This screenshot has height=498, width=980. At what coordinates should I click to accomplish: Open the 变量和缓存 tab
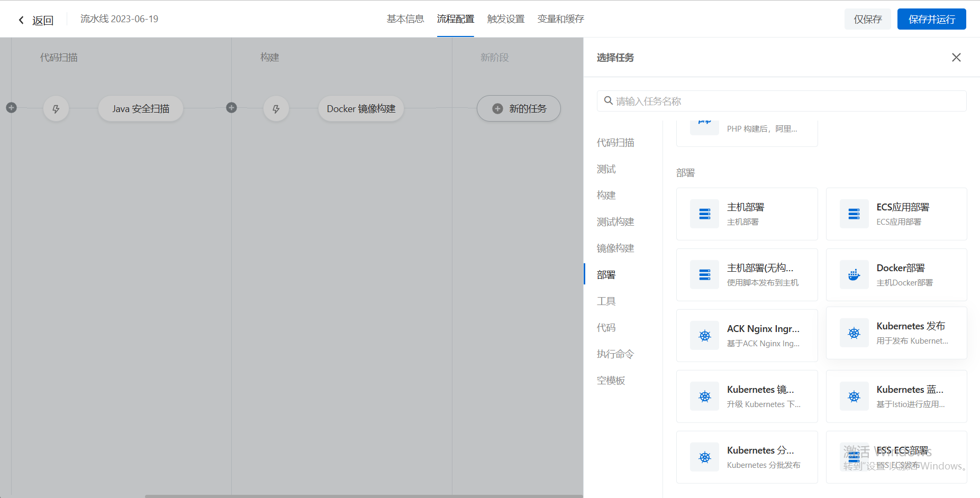(x=561, y=19)
